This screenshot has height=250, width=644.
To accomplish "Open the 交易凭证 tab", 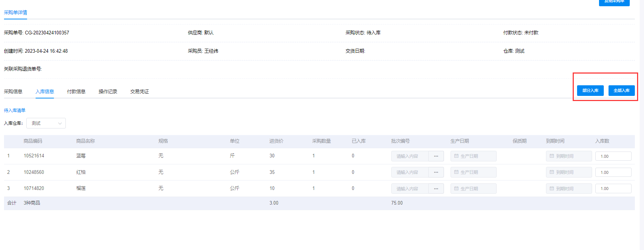I will tap(139, 92).
